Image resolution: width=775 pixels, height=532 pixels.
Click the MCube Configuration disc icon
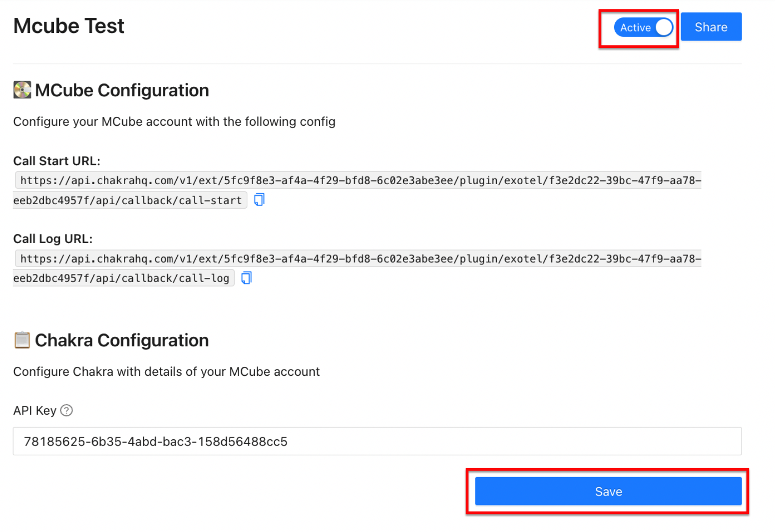[x=22, y=90]
